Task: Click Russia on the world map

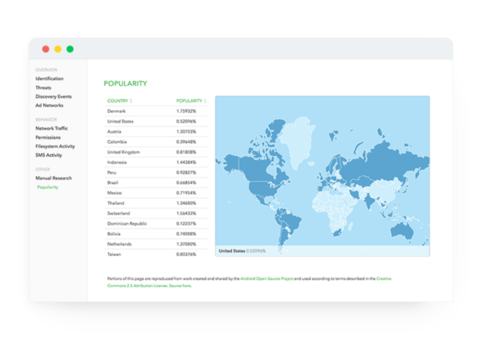Action: point(383,163)
